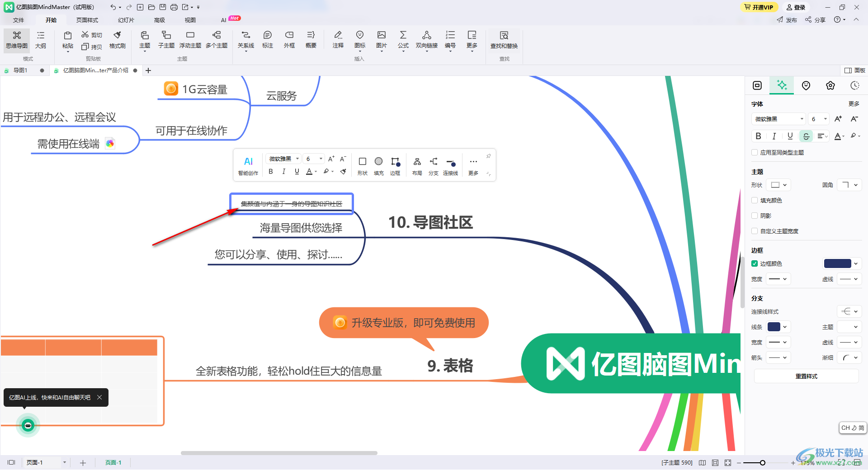Insert a Formula (公式)

(403, 40)
